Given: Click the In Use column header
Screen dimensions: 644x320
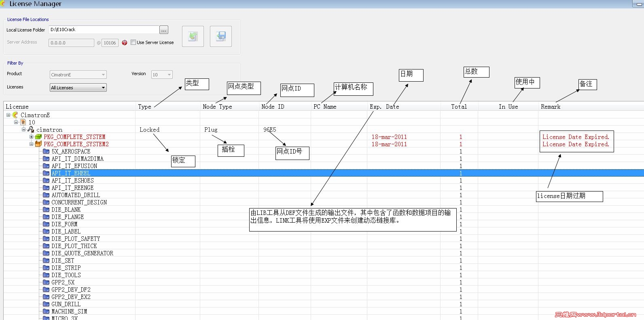Looking at the screenshot, I should coord(508,107).
